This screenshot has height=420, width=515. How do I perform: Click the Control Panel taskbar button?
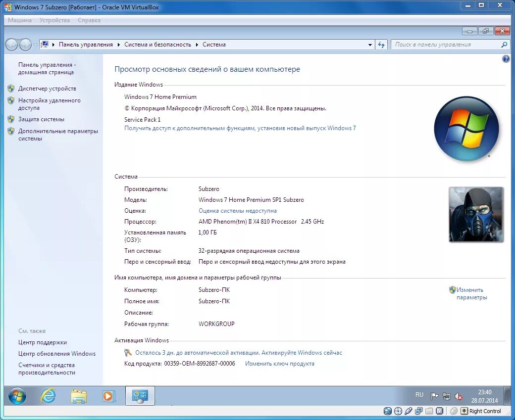click(x=140, y=396)
